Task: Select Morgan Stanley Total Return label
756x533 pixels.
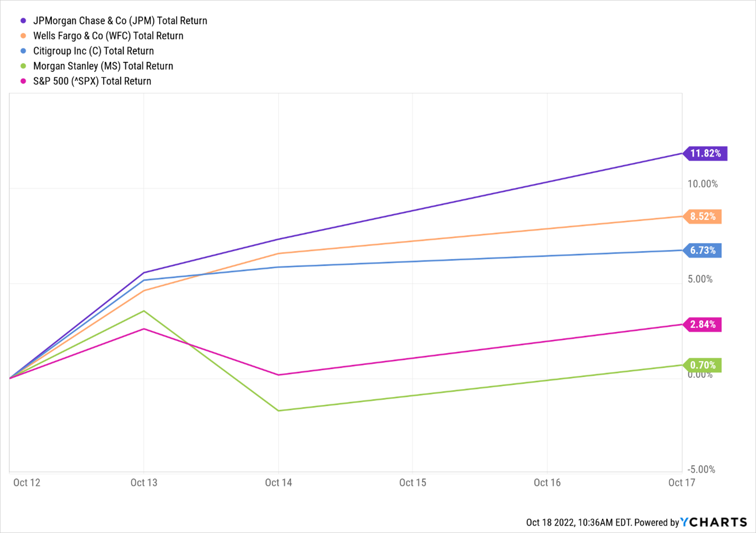Action: [x=103, y=66]
